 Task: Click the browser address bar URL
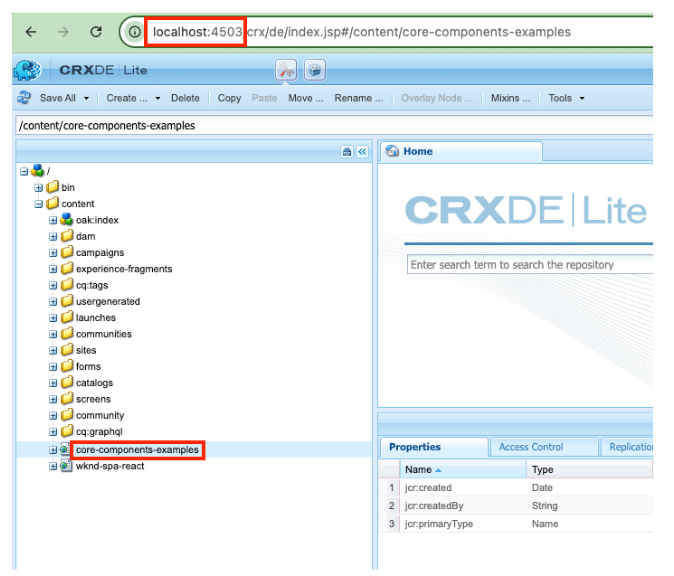[x=362, y=32]
